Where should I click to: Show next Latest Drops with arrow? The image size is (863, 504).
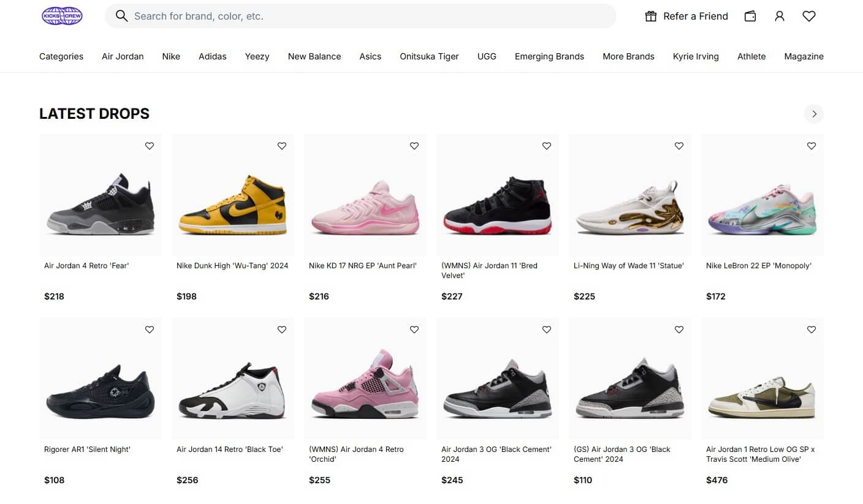[x=814, y=114]
